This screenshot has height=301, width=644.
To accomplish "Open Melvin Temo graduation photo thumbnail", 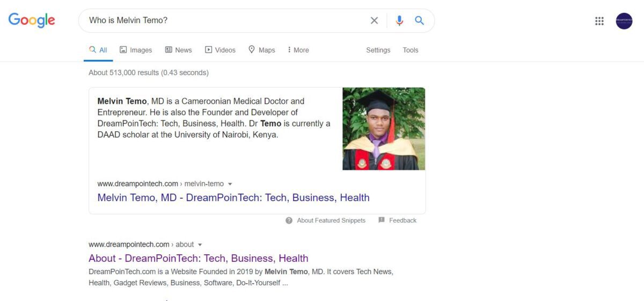I will click(384, 129).
